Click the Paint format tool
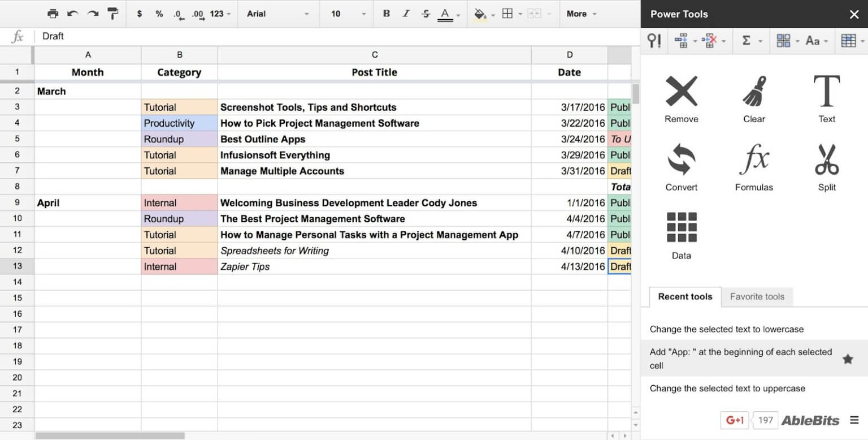868x440 pixels. [x=113, y=14]
